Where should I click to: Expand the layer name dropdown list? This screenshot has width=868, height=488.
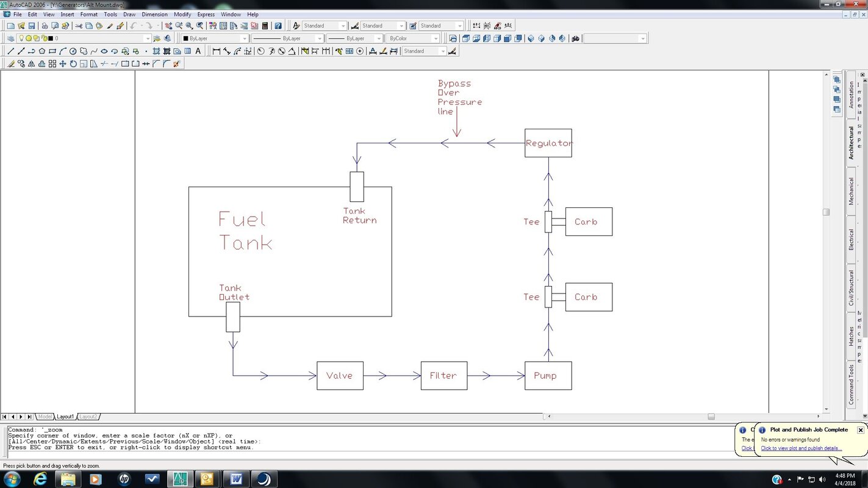point(84,38)
